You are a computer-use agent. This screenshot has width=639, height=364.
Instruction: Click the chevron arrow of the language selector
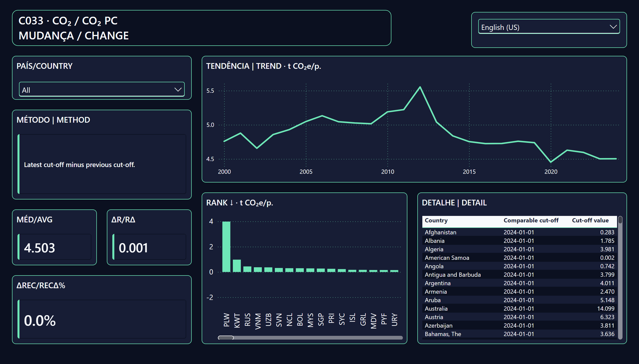pyautogui.click(x=613, y=27)
